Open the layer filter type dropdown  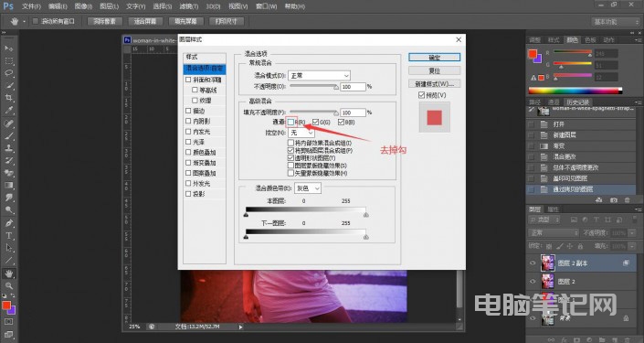(x=544, y=220)
